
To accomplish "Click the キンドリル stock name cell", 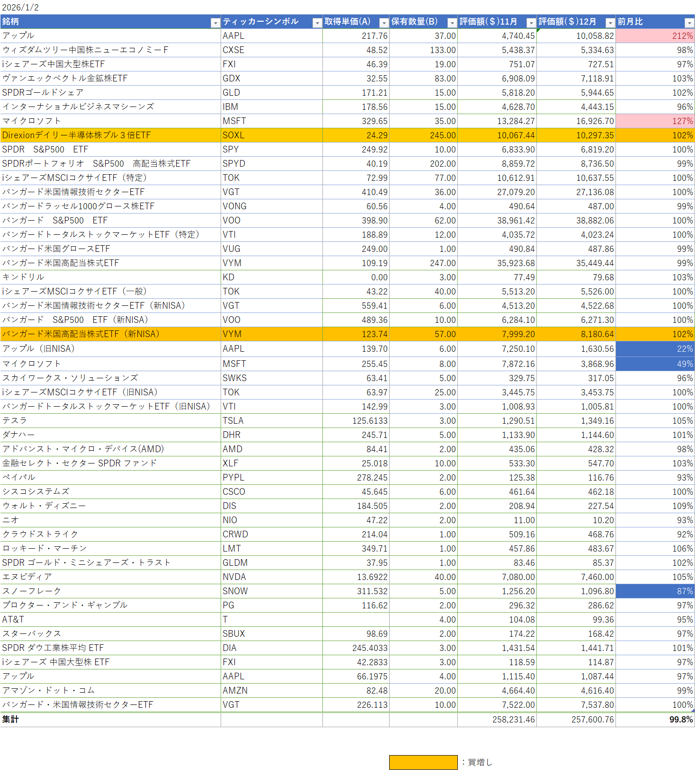I will pos(110,277).
